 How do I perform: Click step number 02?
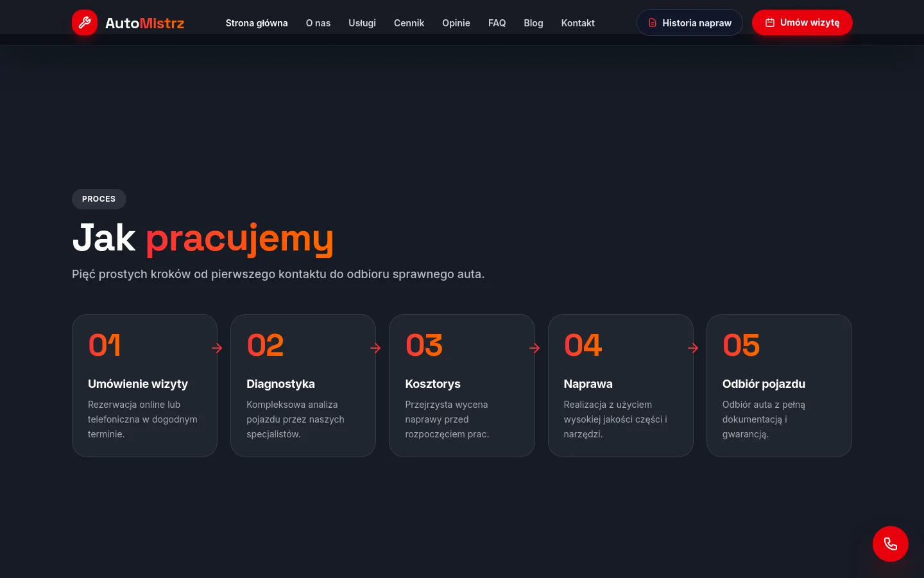tap(265, 346)
